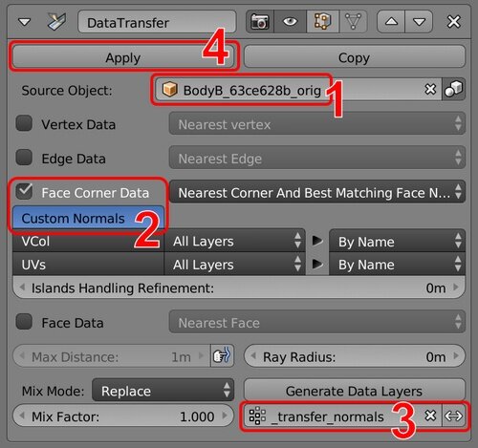
Task: Open VCol By Name destination dropdown
Action: tap(397, 241)
